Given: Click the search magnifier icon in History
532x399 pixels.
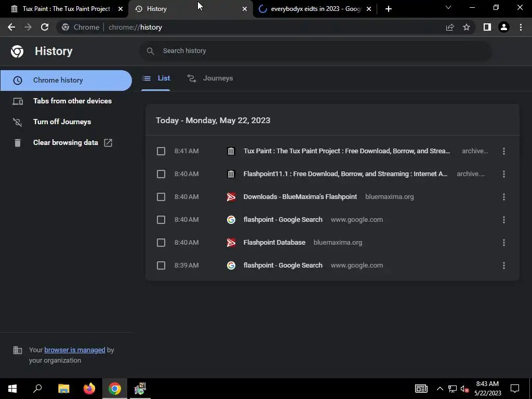Looking at the screenshot, I should click(x=150, y=51).
